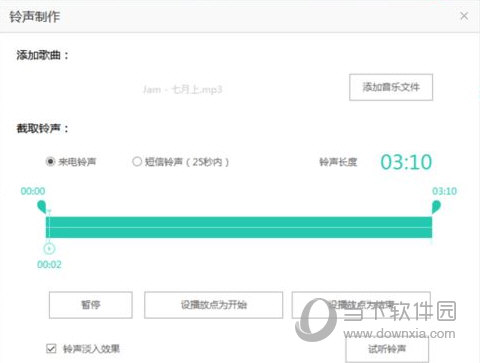
Task: Click the 截取铃声 heading
Action: (x=42, y=128)
